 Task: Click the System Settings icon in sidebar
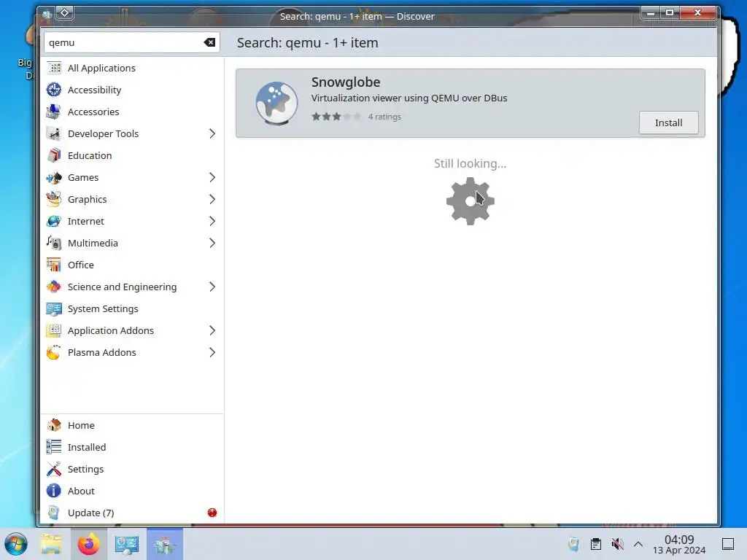pyautogui.click(x=54, y=309)
